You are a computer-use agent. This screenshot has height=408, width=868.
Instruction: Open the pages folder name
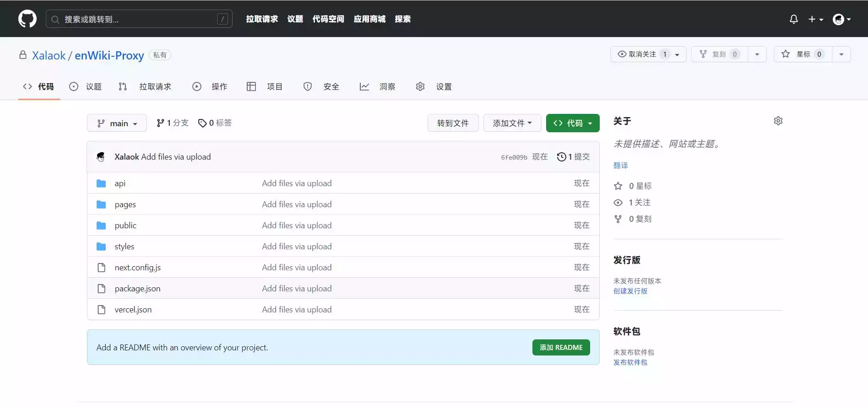[x=125, y=204]
